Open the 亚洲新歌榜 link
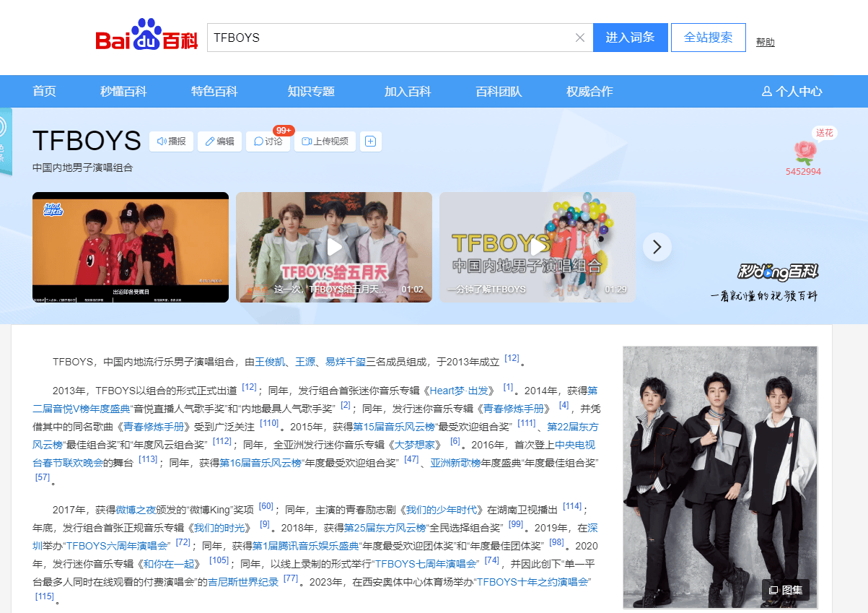 [x=457, y=463]
